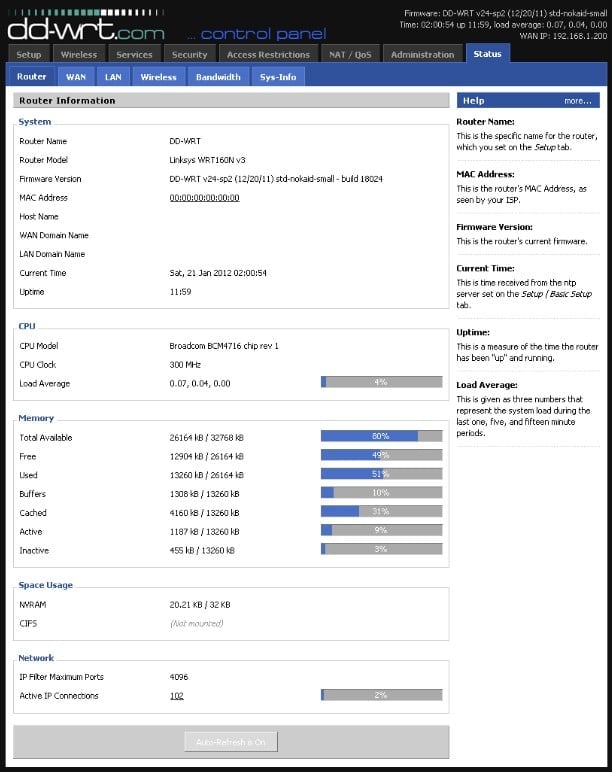This screenshot has width=612, height=772.
Task: Click the Active memory 9% bar
Action: coord(382,530)
